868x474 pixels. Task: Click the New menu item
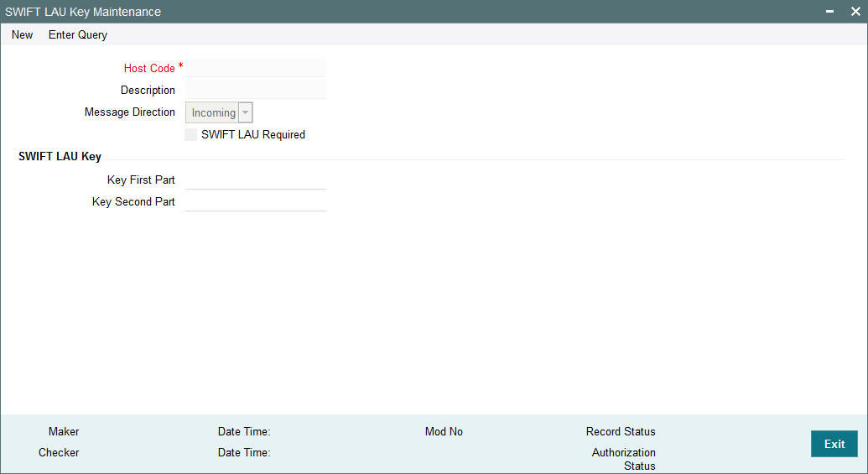tap(22, 35)
